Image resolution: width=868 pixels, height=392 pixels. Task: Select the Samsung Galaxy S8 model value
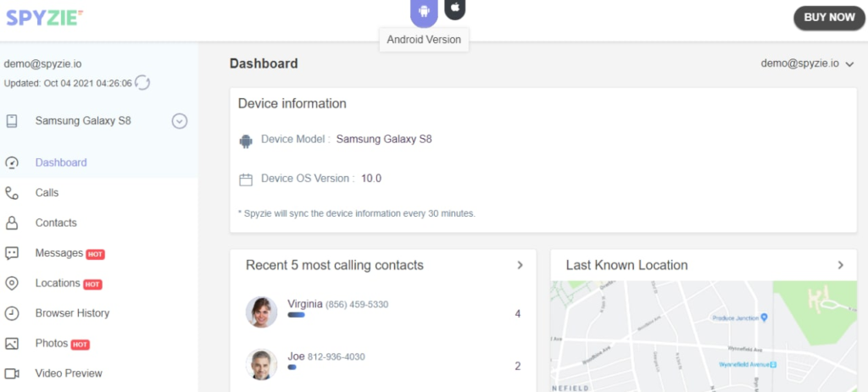(384, 140)
